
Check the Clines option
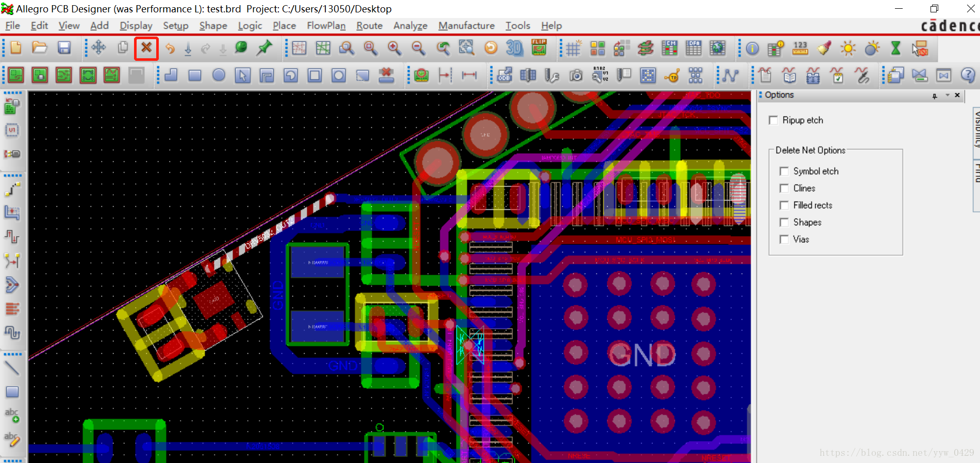pos(784,188)
